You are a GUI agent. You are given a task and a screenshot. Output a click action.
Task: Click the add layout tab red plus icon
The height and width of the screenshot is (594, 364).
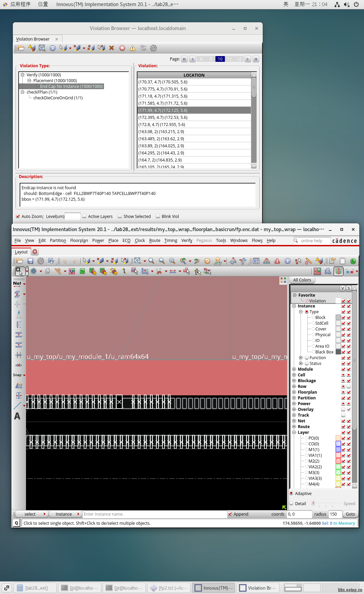(35, 252)
